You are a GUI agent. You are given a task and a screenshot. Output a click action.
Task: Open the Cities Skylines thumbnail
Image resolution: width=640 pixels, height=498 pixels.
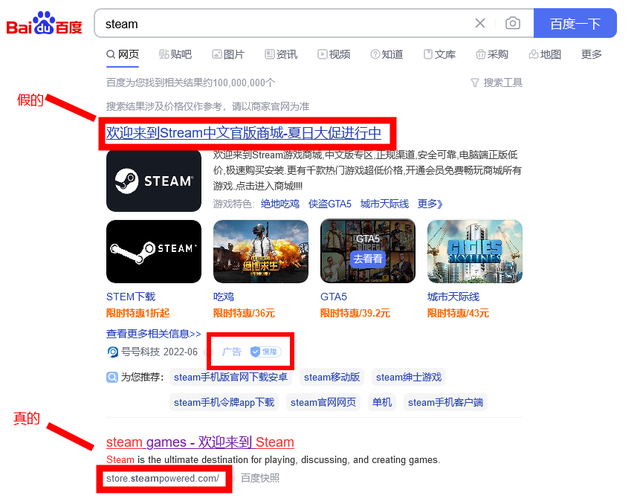click(475, 251)
